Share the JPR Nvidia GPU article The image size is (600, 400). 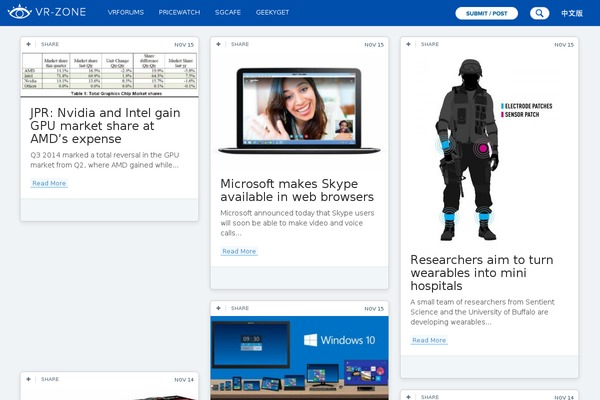pyautogui.click(x=50, y=44)
